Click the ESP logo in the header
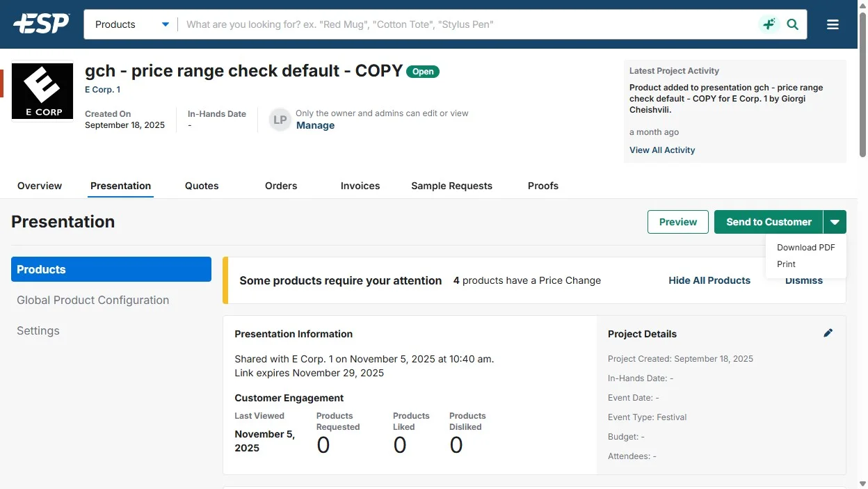Image resolution: width=868 pixels, height=489 pixels. 41,24
